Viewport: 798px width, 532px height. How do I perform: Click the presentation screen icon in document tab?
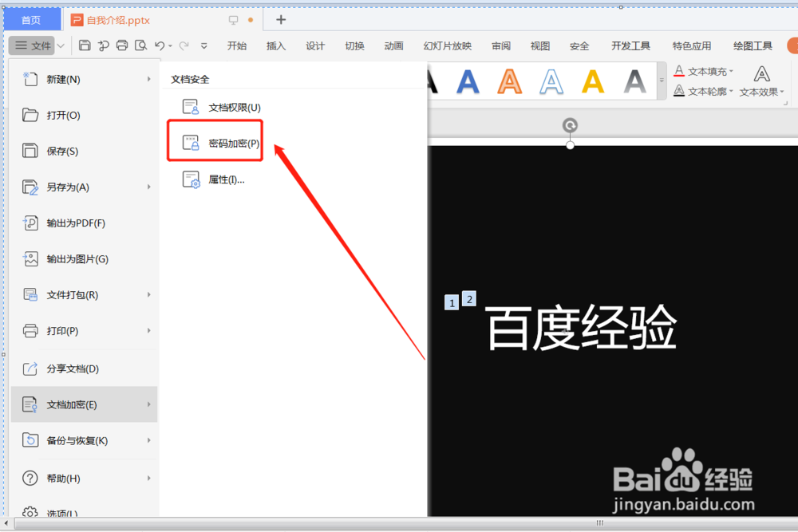234,20
